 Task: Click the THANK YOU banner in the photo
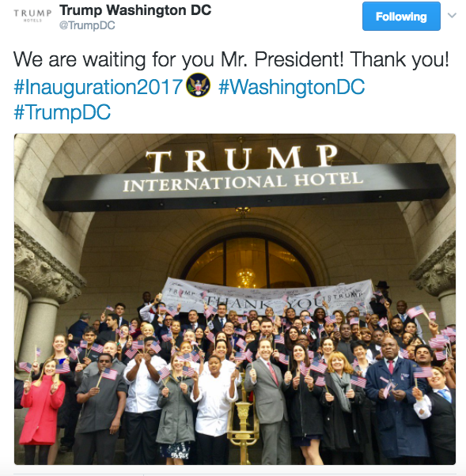point(267,297)
